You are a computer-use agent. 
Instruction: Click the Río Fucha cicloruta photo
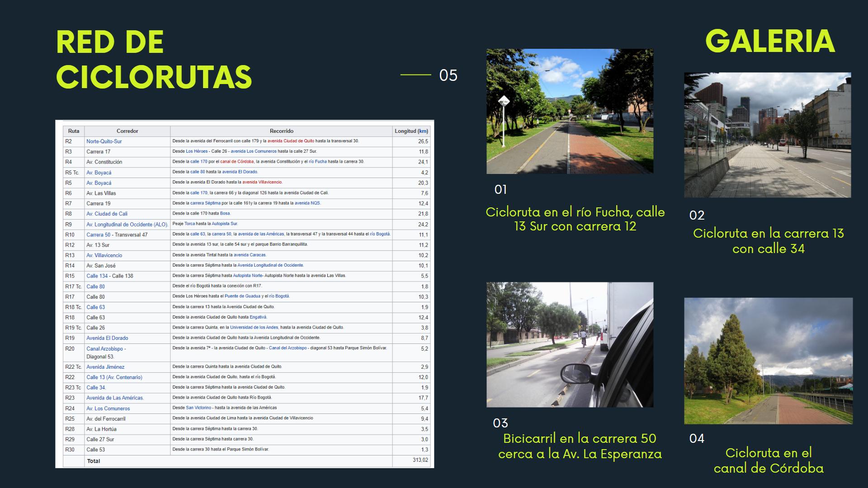tap(570, 111)
